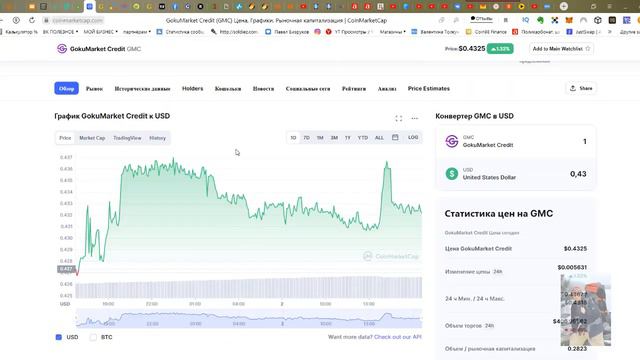Viewport: 640px width, 360px height.
Task: Toggle the USD checkbox under chart
Action: coord(59,337)
